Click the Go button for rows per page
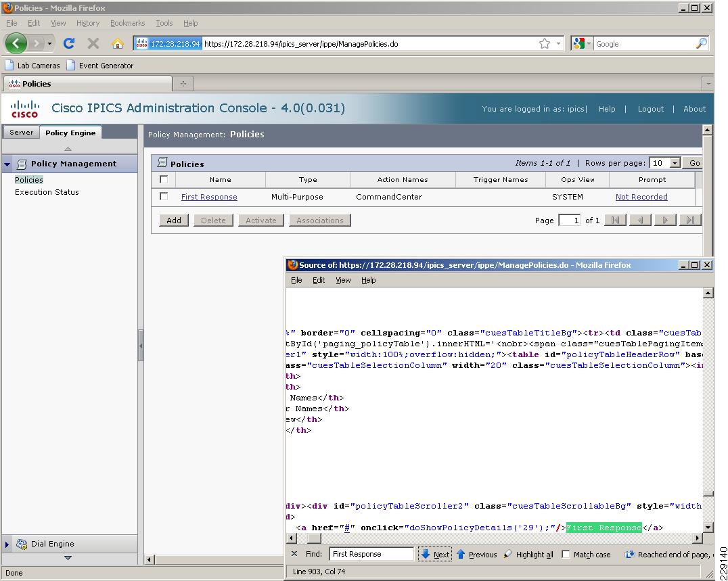Image resolution: width=728 pixels, height=581 pixels. 695,163
